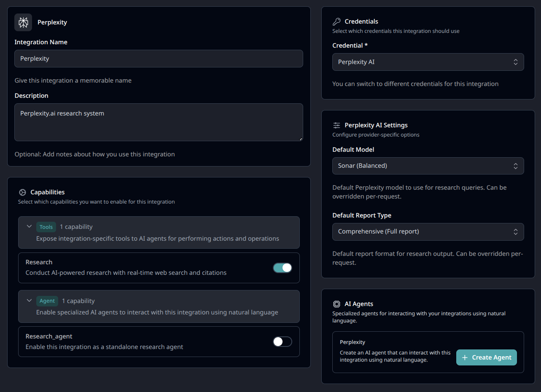The image size is (541, 392).
Task: Click the "Research_agent" capability title
Action: tap(49, 336)
